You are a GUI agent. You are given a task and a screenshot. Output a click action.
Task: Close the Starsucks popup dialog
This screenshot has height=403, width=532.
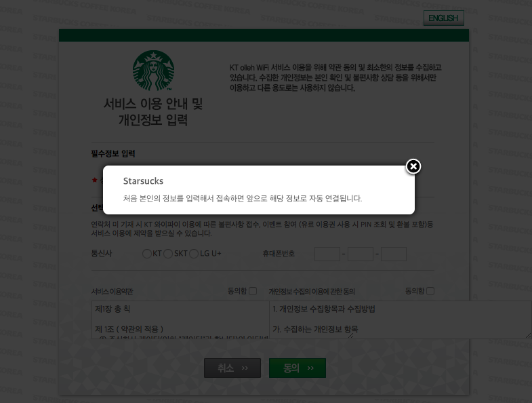(413, 166)
